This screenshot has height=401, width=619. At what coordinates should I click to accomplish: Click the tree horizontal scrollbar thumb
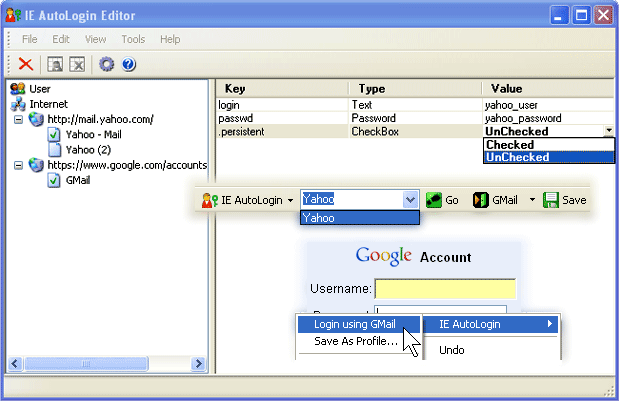(86, 364)
